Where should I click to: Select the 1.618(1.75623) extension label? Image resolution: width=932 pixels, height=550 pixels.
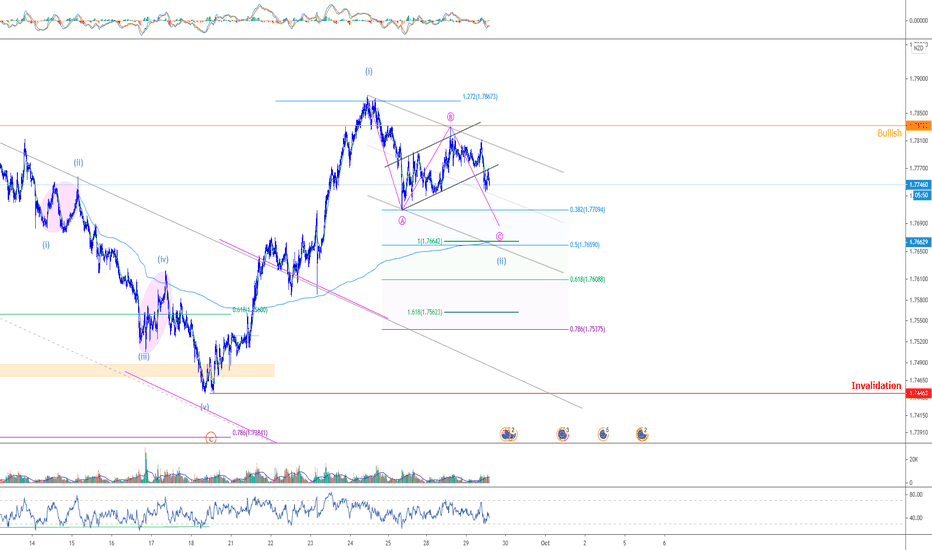(x=425, y=312)
